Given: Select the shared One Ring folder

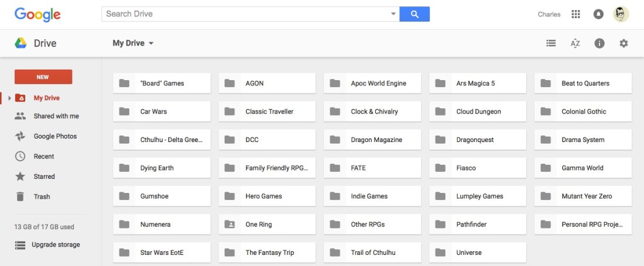Looking at the screenshot, I should [x=267, y=224].
